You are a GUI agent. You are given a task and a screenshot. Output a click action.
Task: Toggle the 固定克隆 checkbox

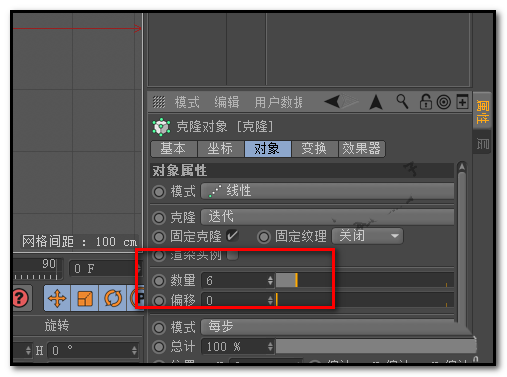point(232,236)
